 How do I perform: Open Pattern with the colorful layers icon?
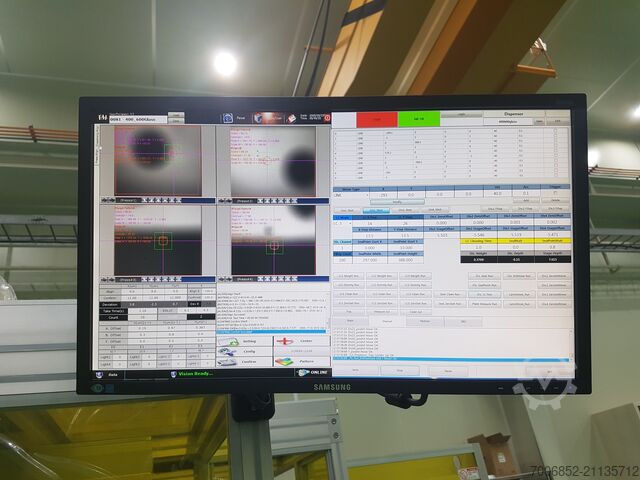(302, 362)
